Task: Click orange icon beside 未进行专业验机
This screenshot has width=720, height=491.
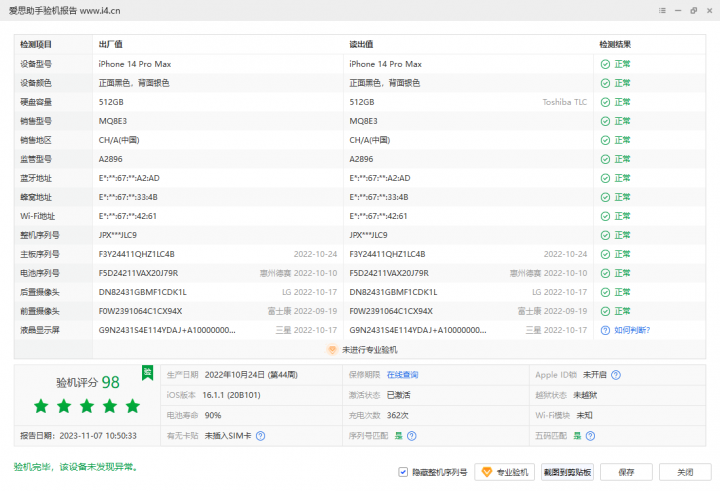Action: pyautogui.click(x=332, y=350)
